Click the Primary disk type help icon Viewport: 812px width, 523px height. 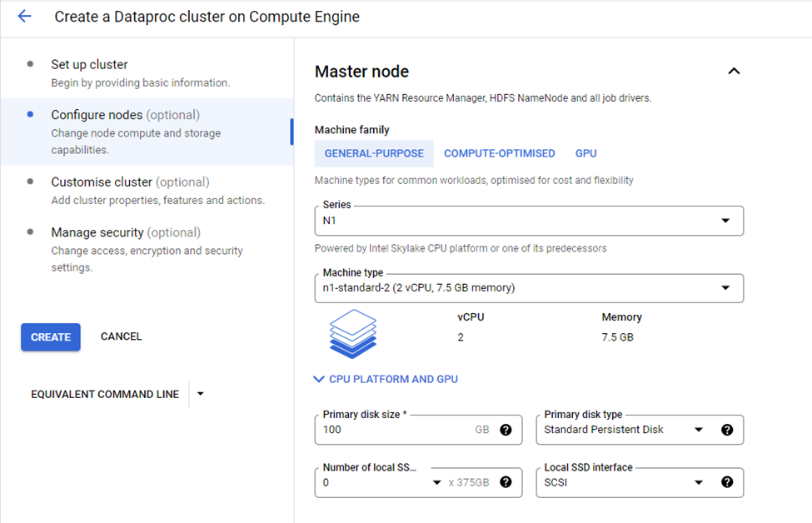pyautogui.click(x=727, y=430)
